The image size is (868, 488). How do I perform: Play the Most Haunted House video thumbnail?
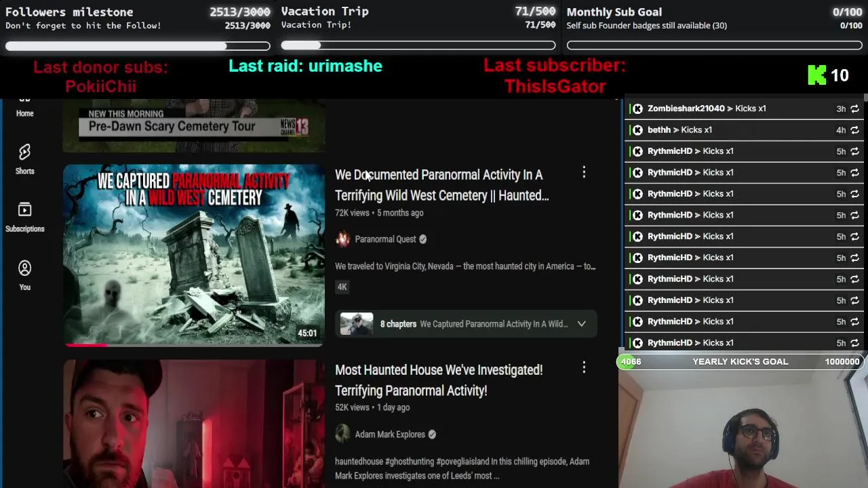[194, 424]
